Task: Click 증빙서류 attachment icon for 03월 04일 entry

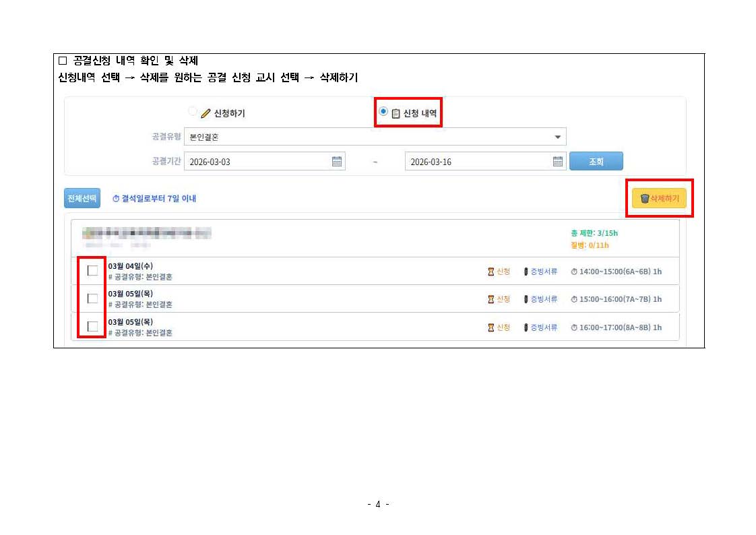Action: (x=526, y=272)
